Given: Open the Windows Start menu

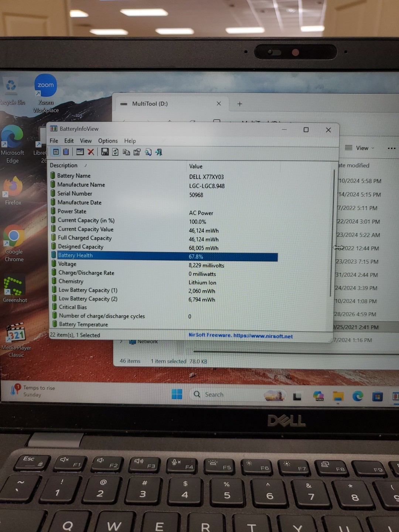Looking at the screenshot, I should 177,394.
